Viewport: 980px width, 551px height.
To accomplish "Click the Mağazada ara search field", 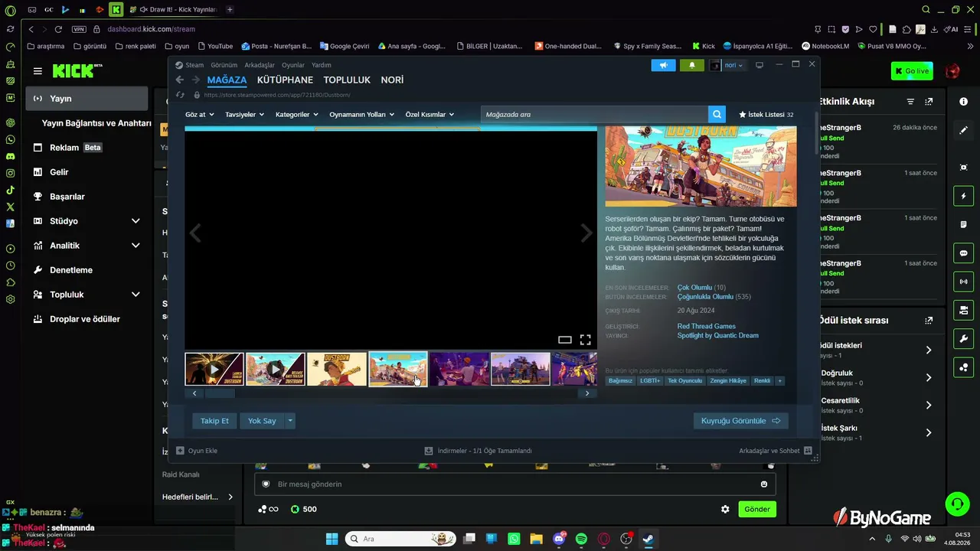I will coord(594,114).
